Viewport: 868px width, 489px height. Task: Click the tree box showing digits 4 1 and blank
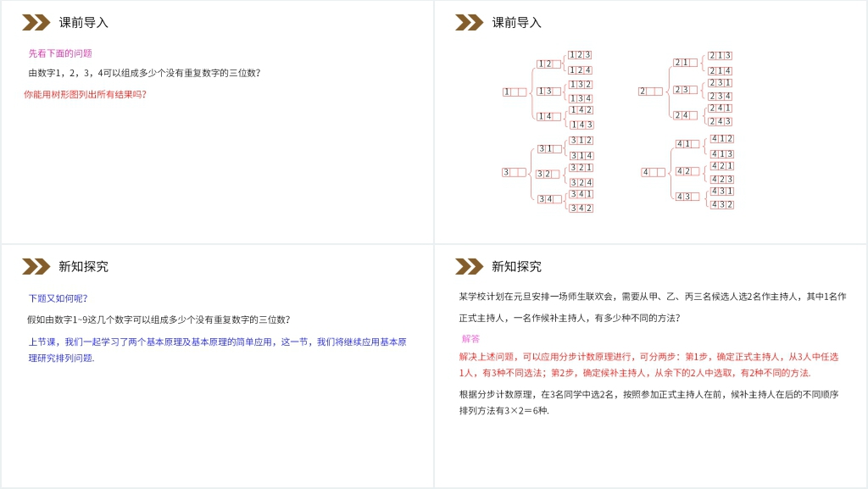(x=687, y=144)
